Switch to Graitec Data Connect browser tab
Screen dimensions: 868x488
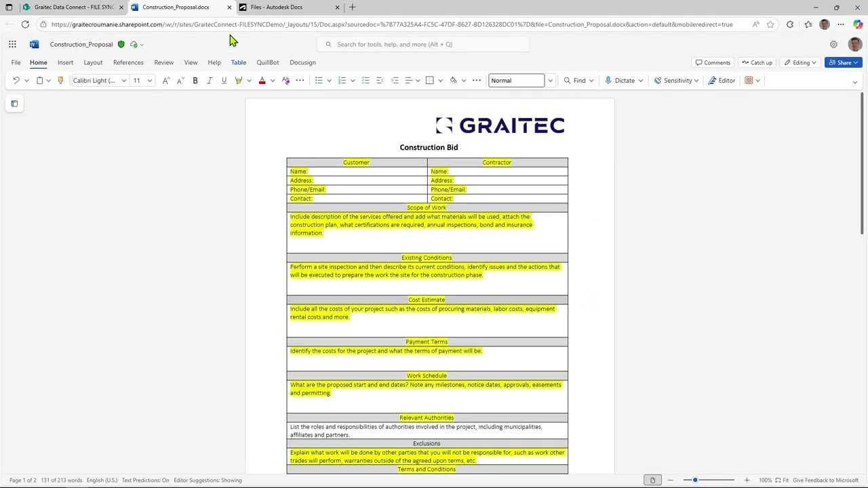click(x=73, y=7)
